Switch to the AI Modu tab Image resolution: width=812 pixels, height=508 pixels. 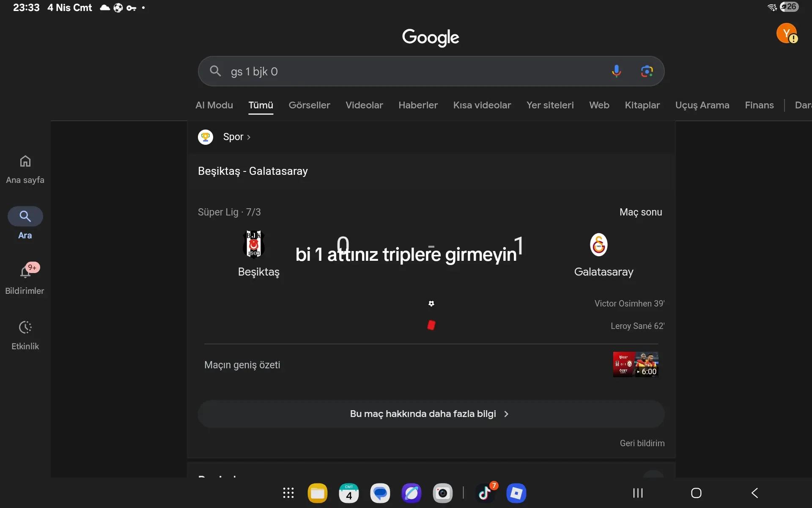[214, 105]
